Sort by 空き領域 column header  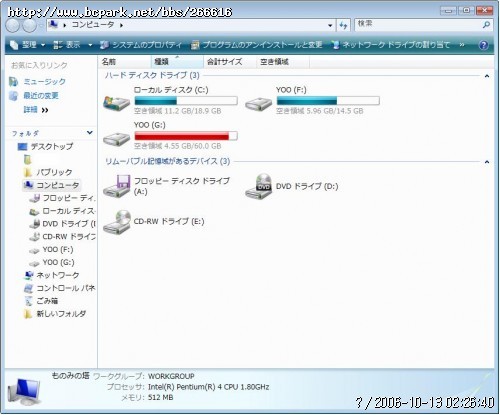tap(283, 62)
